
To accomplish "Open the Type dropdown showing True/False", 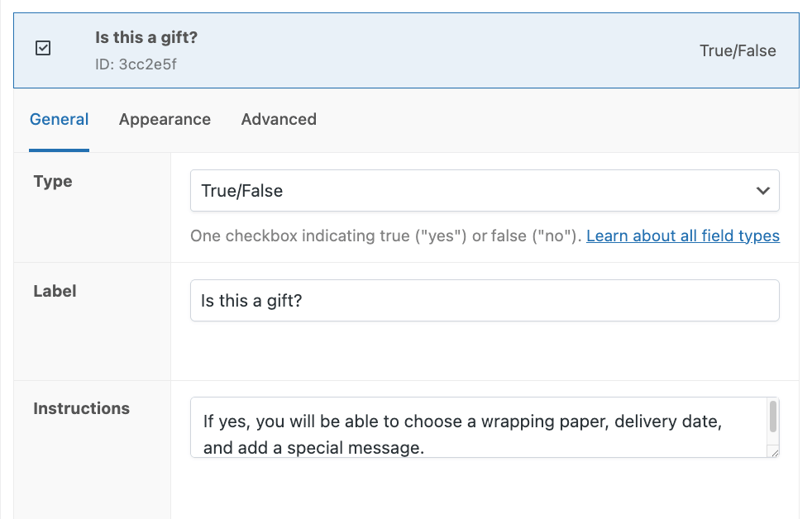I will (x=484, y=190).
